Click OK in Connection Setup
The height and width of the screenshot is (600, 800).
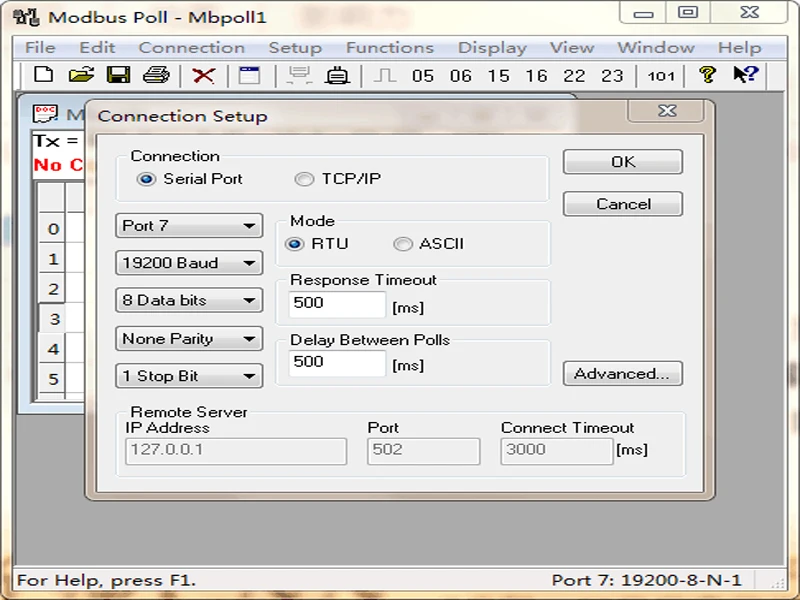623,162
